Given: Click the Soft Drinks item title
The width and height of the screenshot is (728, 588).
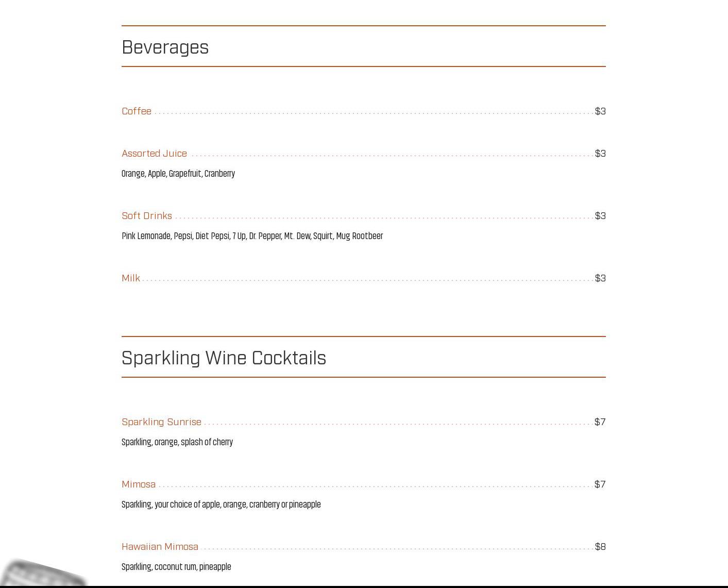Looking at the screenshot, I should pos(147,216).
